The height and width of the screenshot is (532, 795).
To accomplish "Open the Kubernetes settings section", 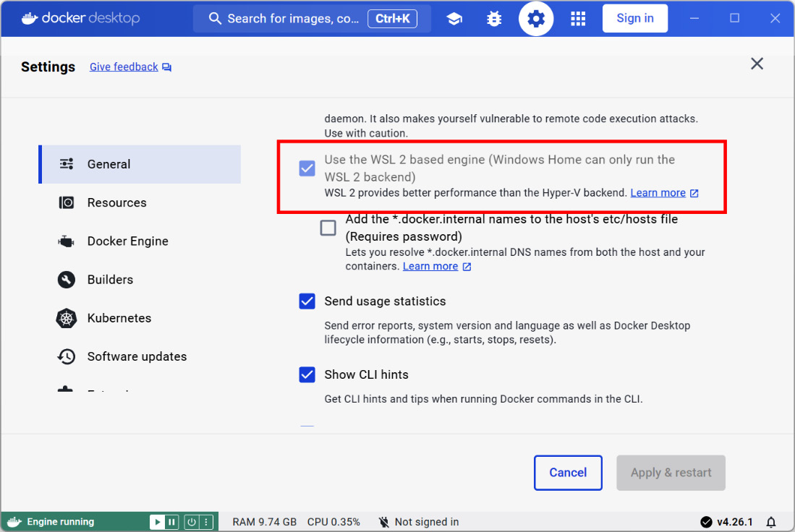I will (x=140, y=318).
